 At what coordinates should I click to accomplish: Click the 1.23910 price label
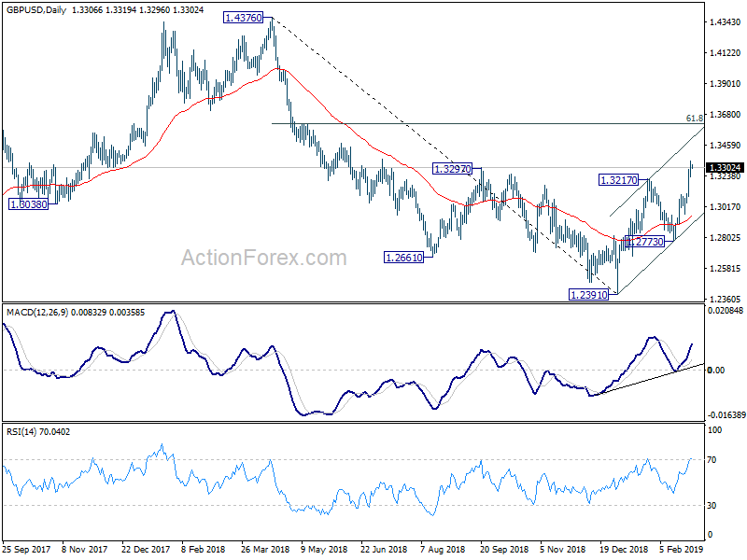point(589,295)
